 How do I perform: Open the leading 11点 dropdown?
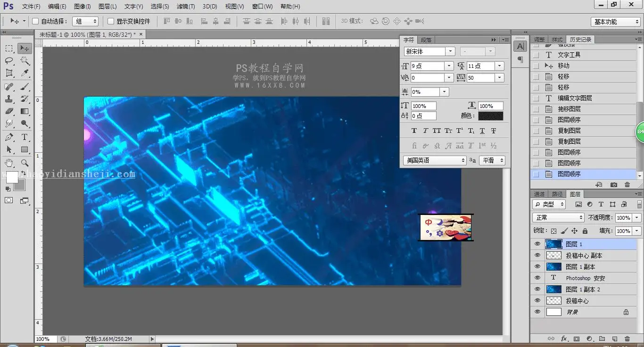(499, 66)
